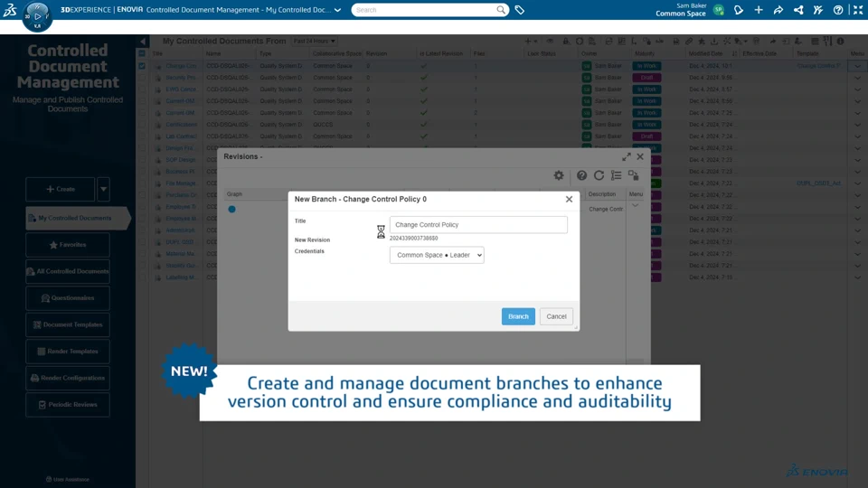Click the Draft maturity badge of Security Pro
This screenshot has height=488, width=868.
click(646, 78)
